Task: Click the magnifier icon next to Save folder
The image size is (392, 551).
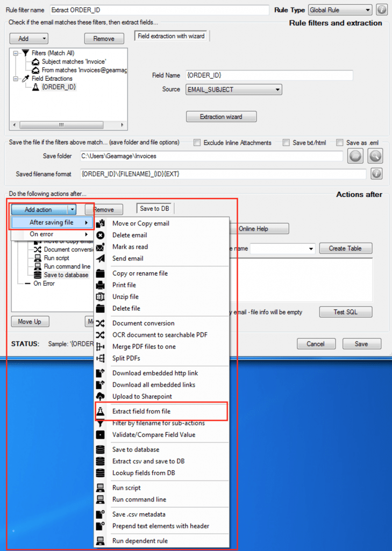Action: (x=374, y=156)
